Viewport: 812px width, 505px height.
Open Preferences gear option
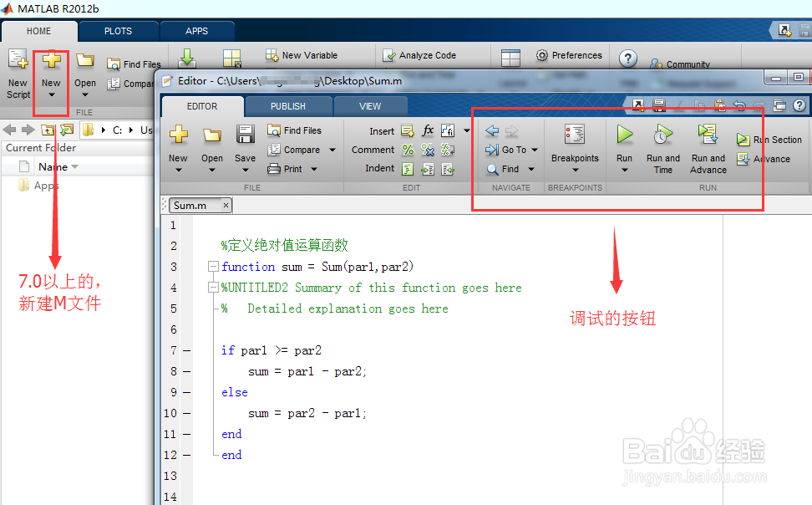(569, 55)
